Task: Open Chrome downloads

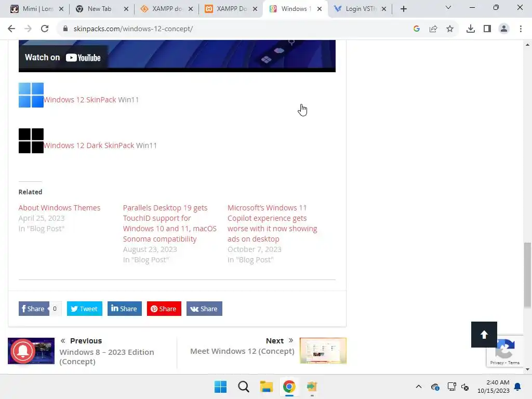Action: tap(471, 29)
